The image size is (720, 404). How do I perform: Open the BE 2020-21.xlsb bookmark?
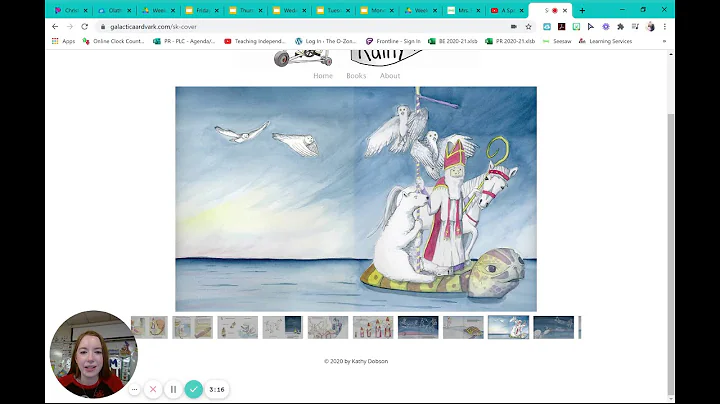point(453,41)
